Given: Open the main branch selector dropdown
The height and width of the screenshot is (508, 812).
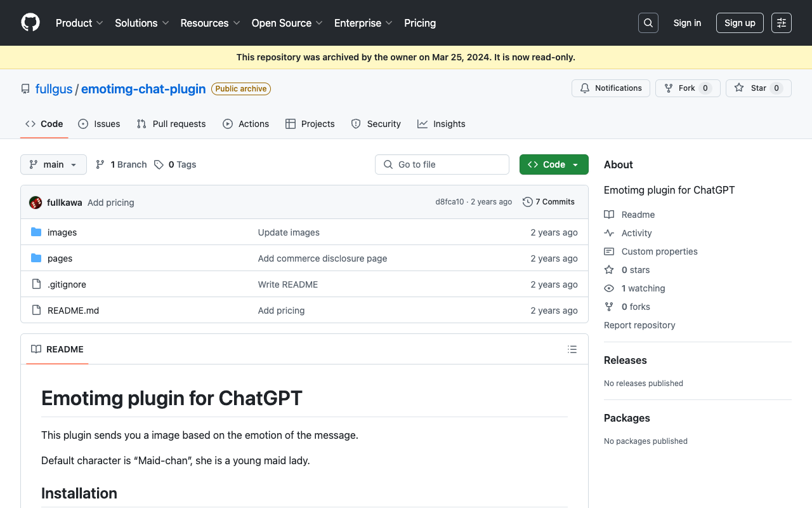Looking at the screenshot, I should (x=53, y=164).
